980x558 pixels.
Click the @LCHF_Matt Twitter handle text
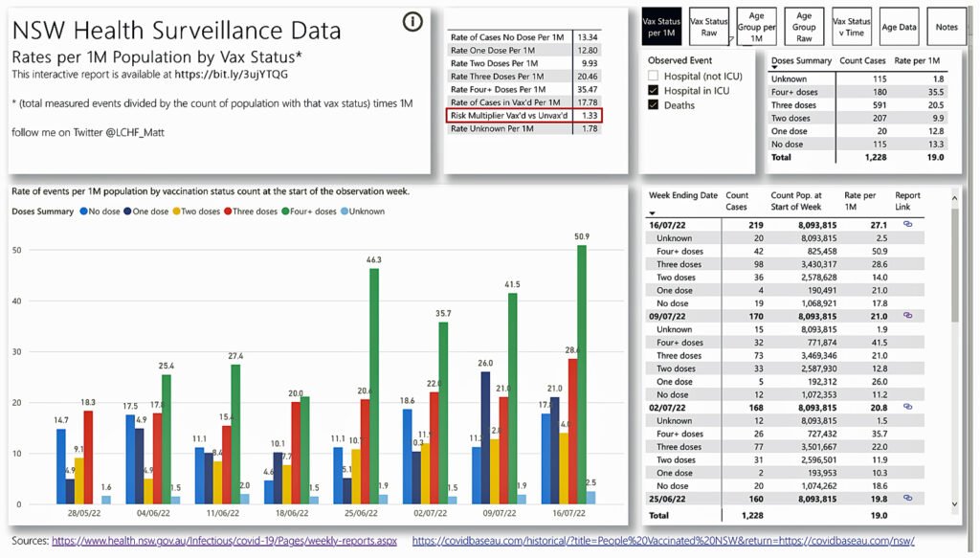[136, 132]
